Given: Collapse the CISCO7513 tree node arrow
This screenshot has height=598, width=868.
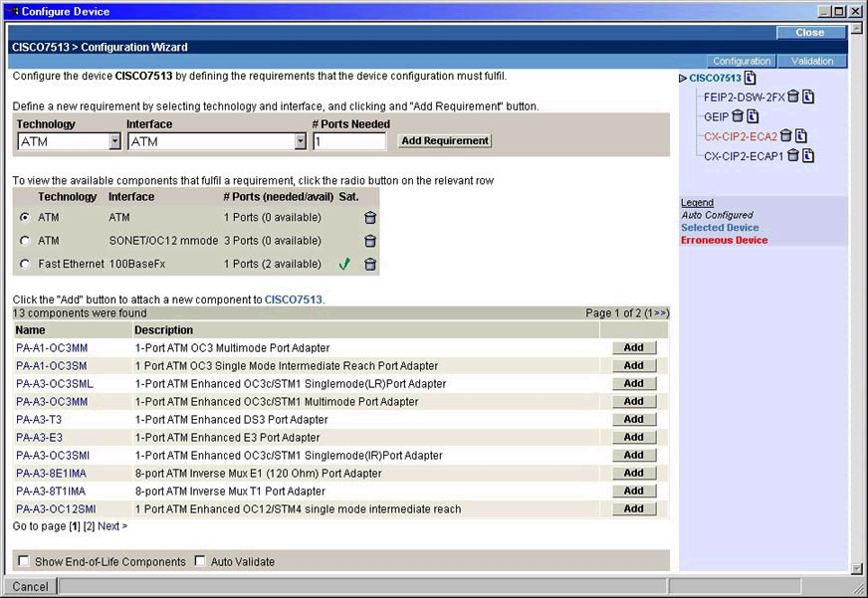Looking at the screenshot, I should [x=683, y=78].
